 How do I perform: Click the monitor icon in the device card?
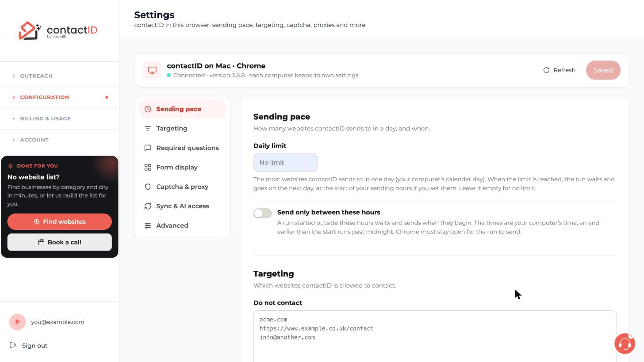point(152,70)
